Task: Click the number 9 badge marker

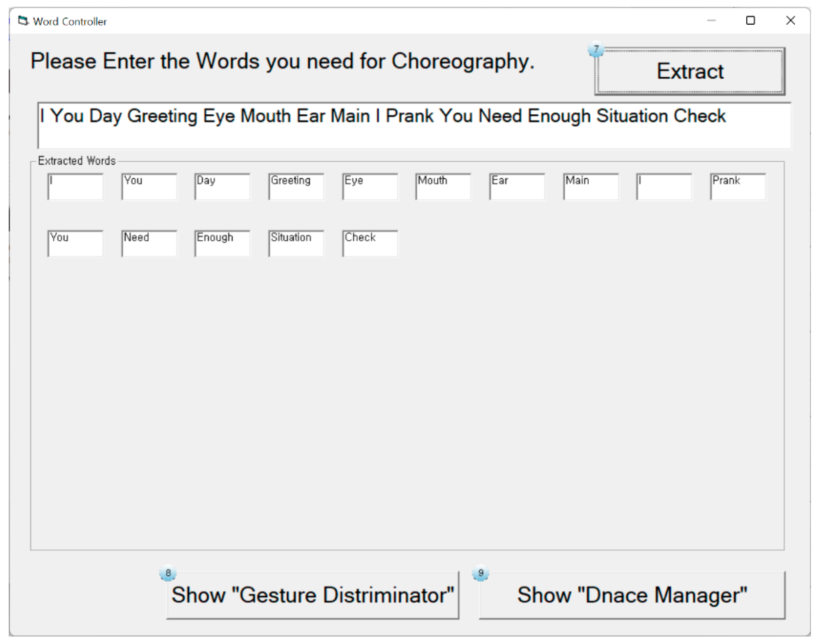Action: [480, 573]
